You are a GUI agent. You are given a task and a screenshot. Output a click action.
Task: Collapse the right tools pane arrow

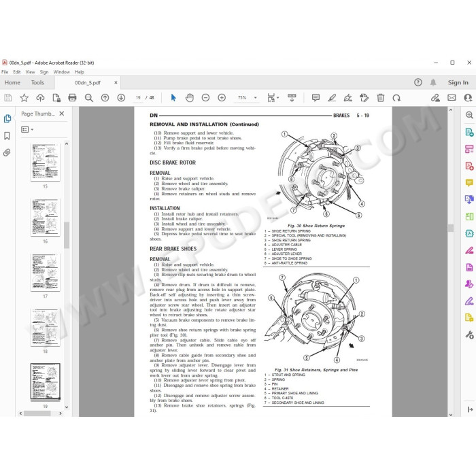470,409
